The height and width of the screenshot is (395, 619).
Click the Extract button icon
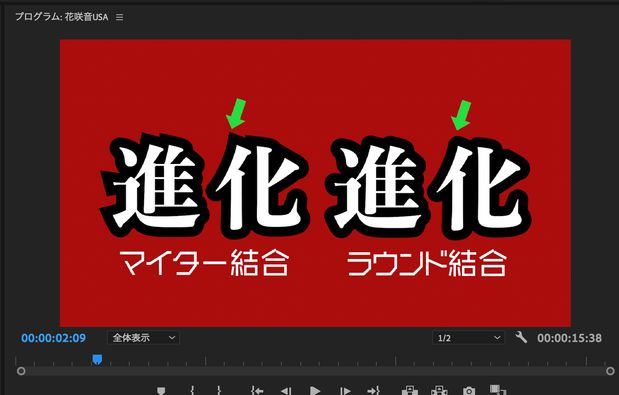tap(439, 390)
